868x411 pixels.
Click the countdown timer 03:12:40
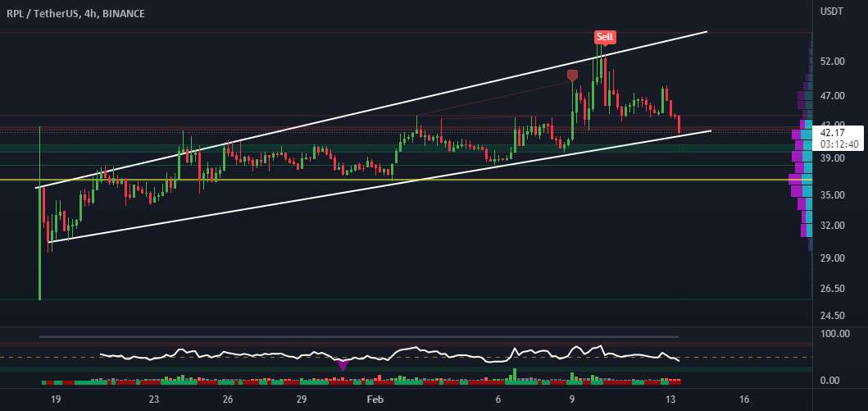pos(838,144)
